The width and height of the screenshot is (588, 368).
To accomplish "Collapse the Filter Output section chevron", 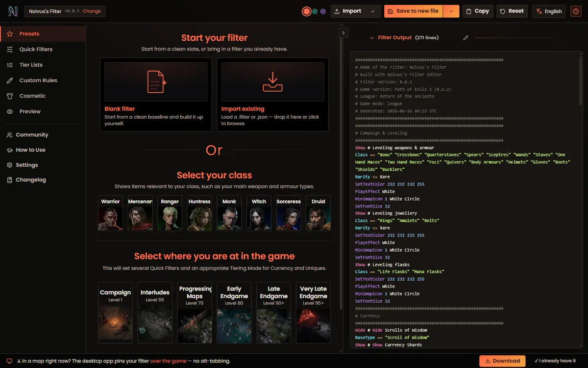I will coord(372,38).
